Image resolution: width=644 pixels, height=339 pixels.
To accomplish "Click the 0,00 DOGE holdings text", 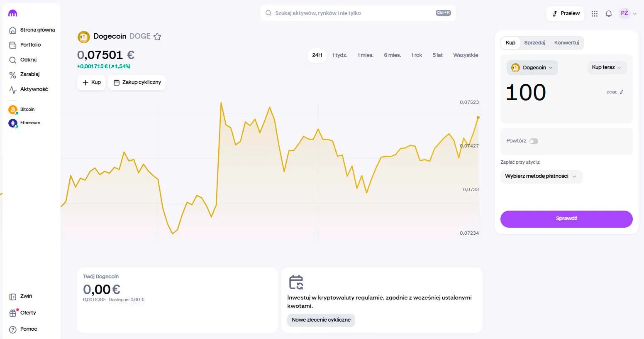I will click(94, 300).
